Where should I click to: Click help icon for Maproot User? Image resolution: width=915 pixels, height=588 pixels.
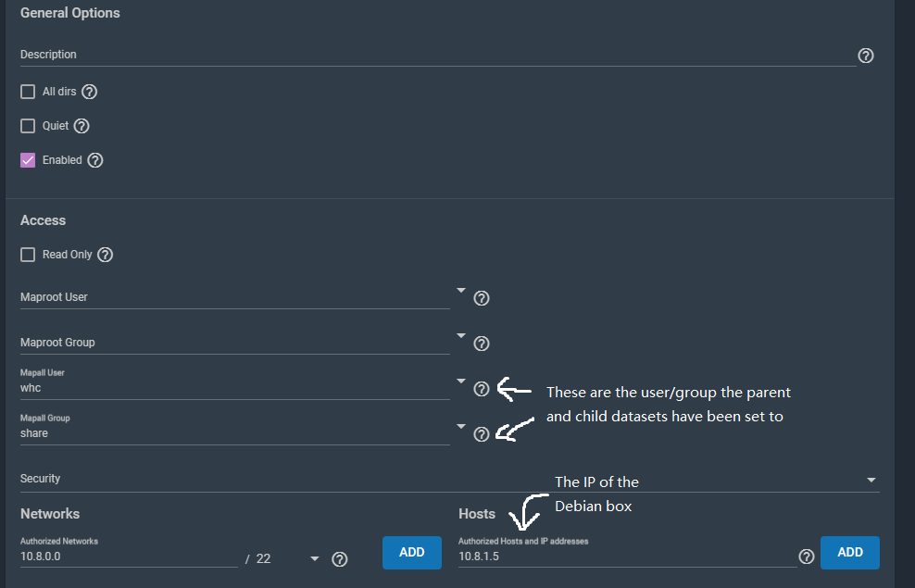click(x=482, y=298)
